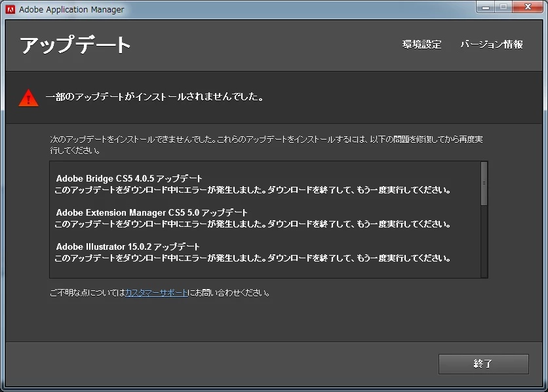This screenshot has width=548, height=392.
Task: Open the 環境設定 preferences link
Action: tap(422, 45)
